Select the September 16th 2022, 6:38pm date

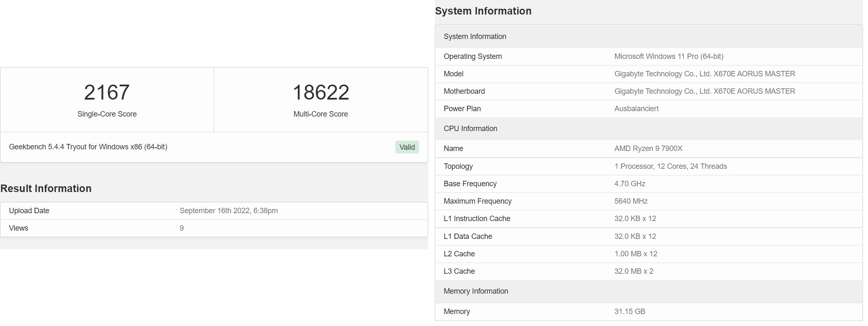click(x=229, y=211)
